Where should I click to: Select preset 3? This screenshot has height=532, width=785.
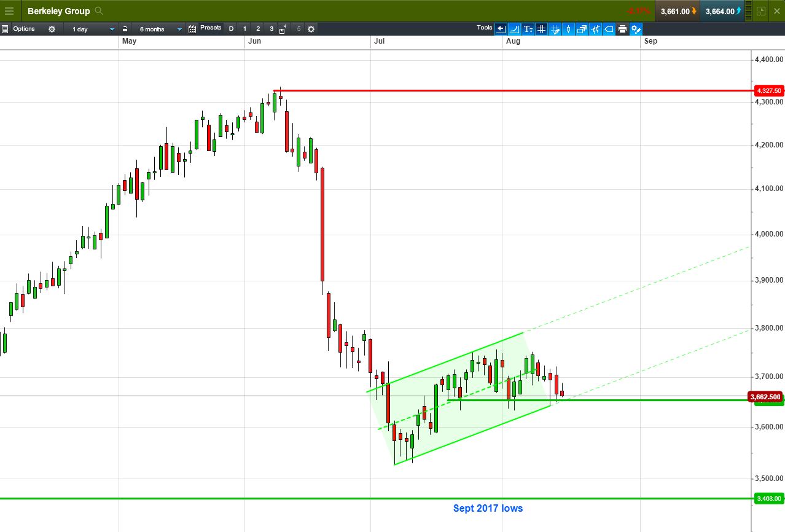pyautogui.click(x=271, y=29)
